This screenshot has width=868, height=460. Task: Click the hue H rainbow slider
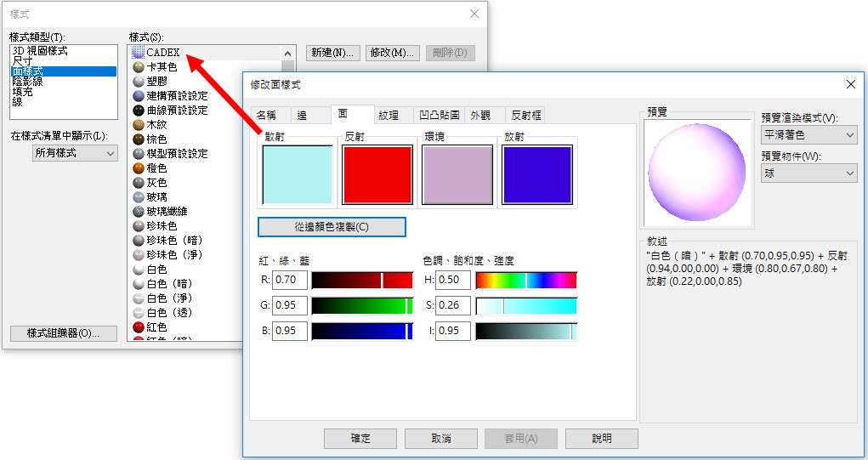(x=526, y=281)
